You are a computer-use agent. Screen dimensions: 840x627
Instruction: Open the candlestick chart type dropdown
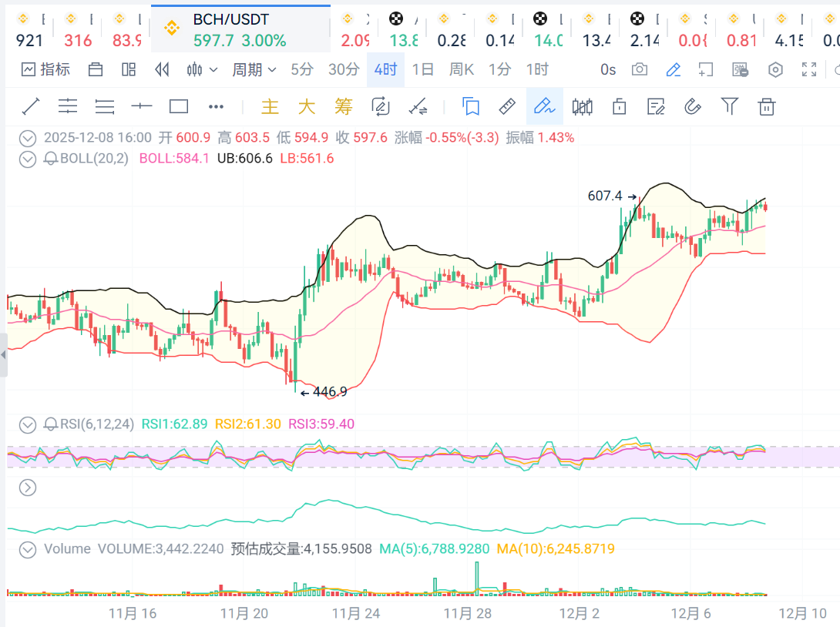pyautogui.click(x=202, y=69)
